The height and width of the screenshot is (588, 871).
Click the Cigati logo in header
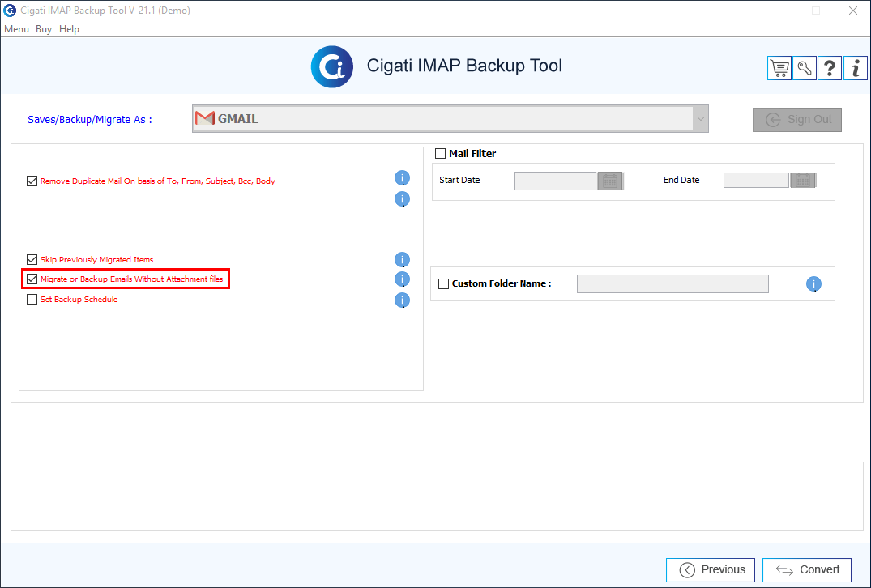[332, 66]
